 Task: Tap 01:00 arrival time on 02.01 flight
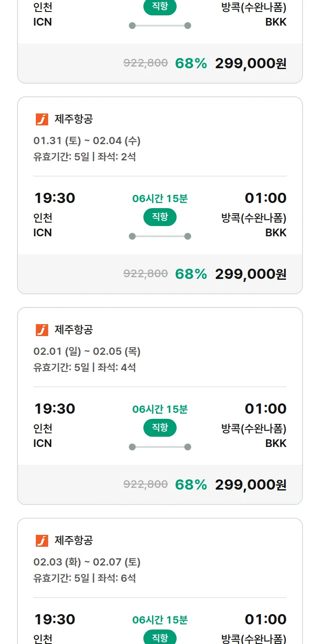pos(265,409)
